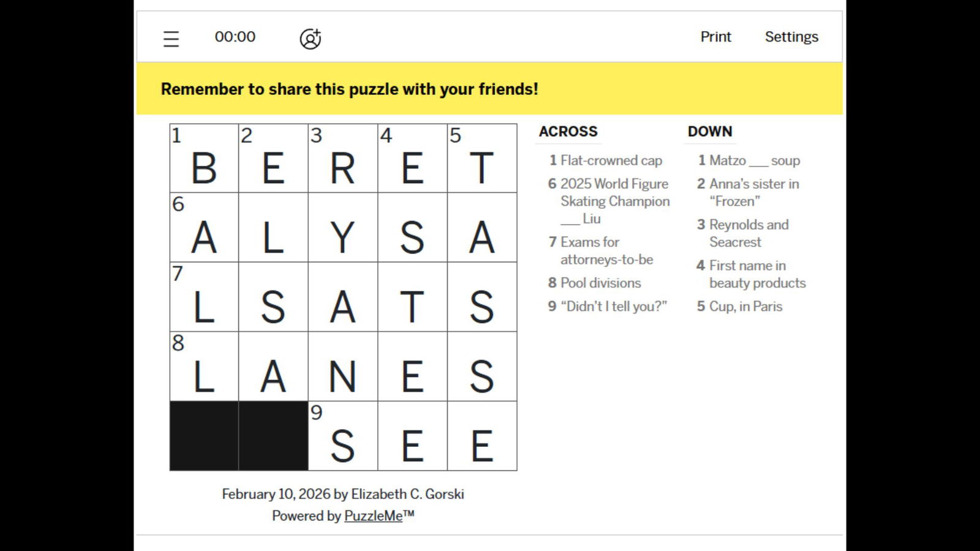Click the grid cell numbered 5 containing T
Viewport: 980px width, 551px height.
(482, 159)
